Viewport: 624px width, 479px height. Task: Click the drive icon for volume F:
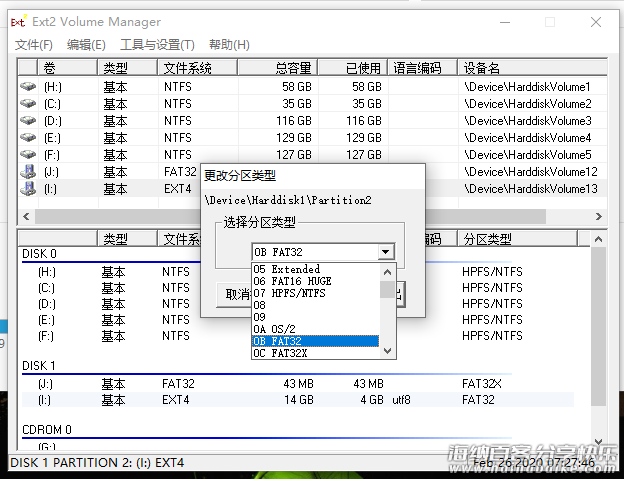[x=28, y=154]
